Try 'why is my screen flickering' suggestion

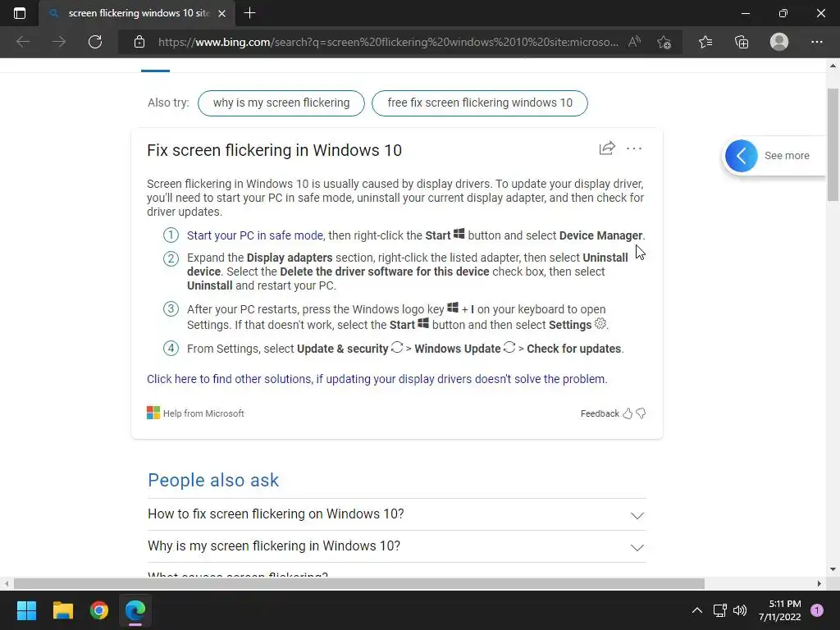point(281,103)
